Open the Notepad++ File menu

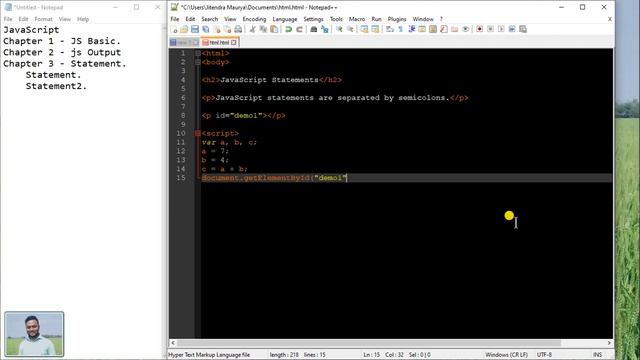pos(175,19)
